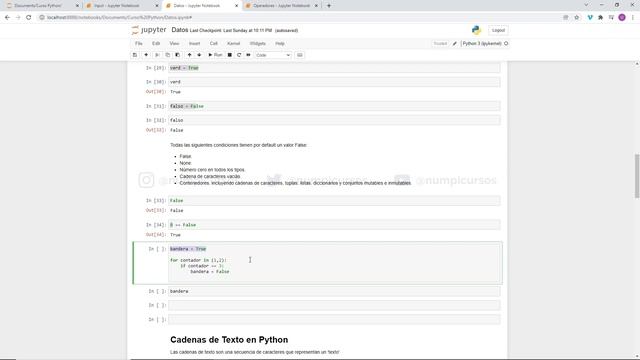Open the command palette keyboard icon
The image size is (640, 360).
pos(300,55)
